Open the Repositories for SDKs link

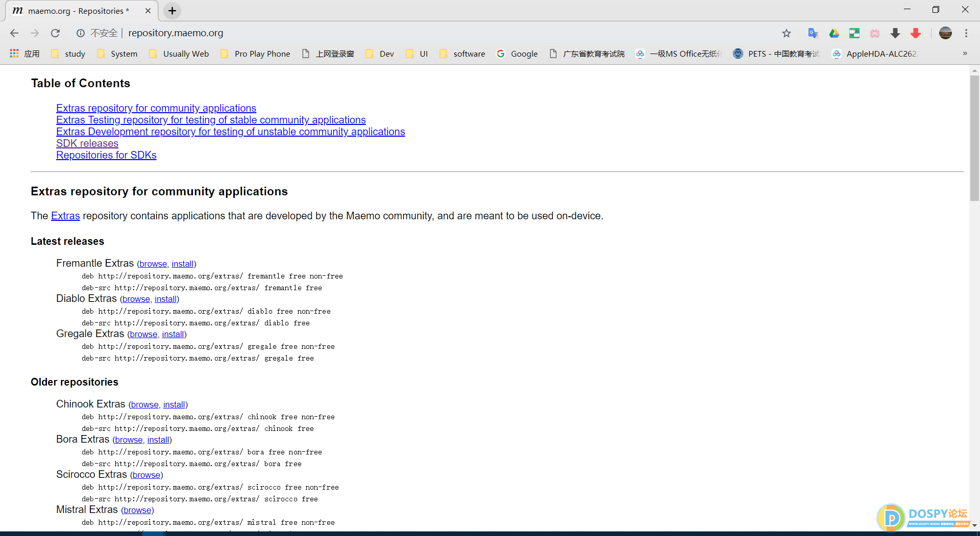106,155
